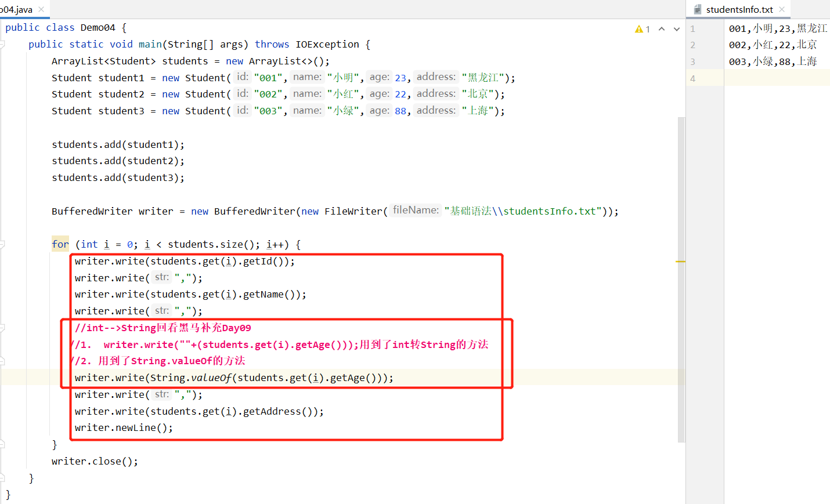Image resolution: width=830 pixels, height=504 pixels.
Task: Click the comment line starting "/2. 用到了String.valueOf"
Action: click(158, 361)
